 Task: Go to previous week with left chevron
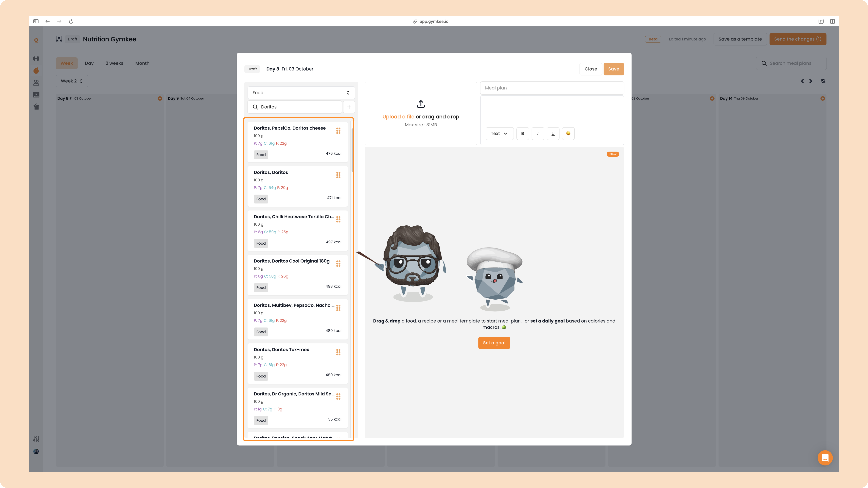point(802,81)
